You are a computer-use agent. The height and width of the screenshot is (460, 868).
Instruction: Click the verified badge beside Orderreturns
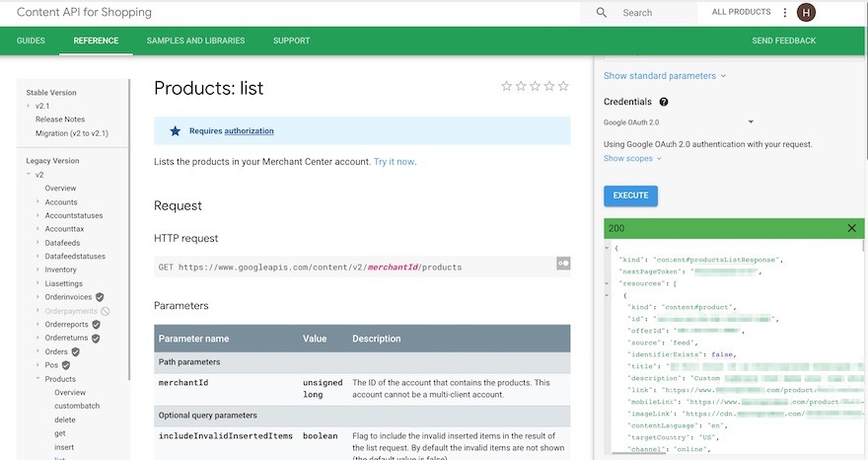(96, 338)
